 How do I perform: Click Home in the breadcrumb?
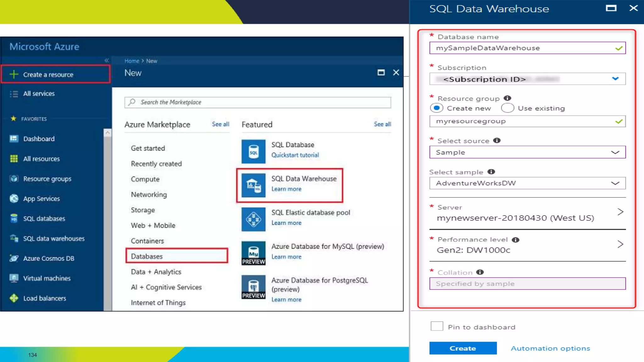pyautogui.click(x=132, y=61)
